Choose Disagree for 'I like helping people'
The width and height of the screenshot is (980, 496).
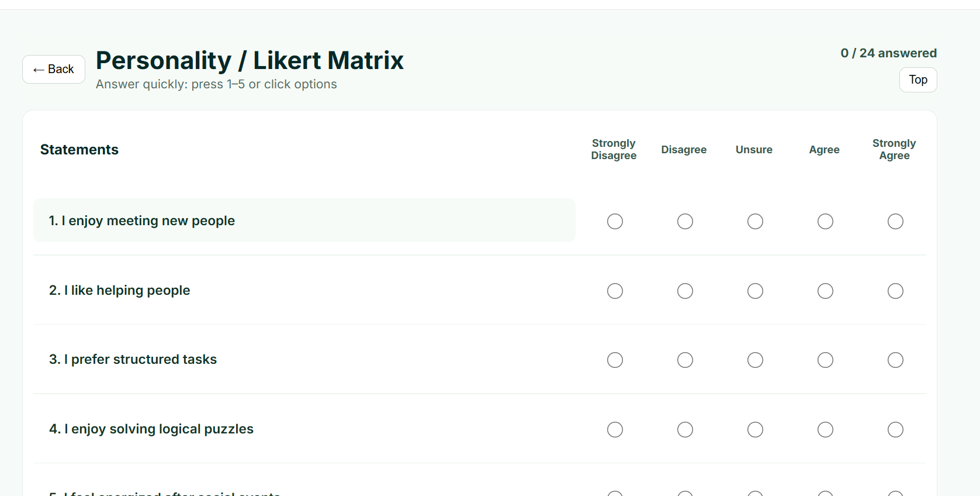tap(684, 291)
